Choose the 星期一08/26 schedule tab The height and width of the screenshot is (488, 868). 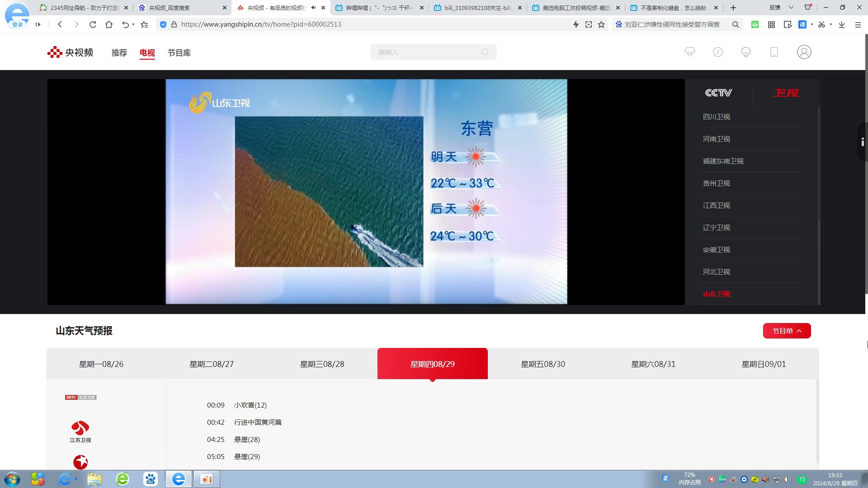(x=101, y=364)
